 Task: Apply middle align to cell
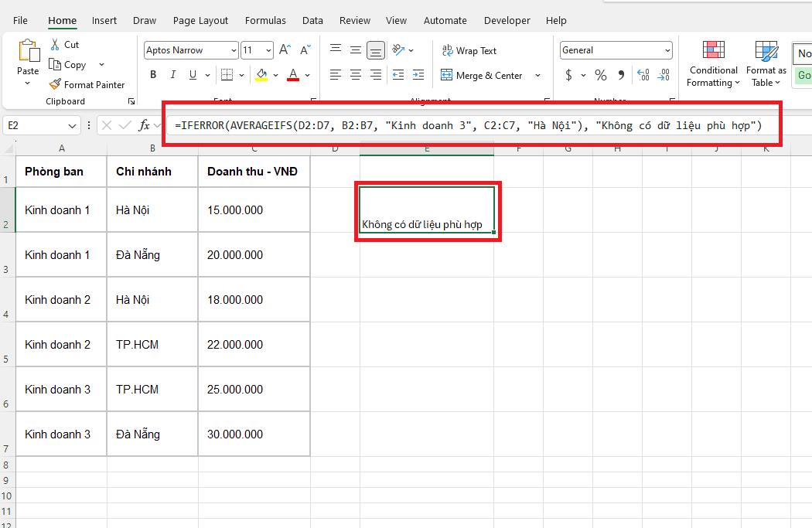[x=356, y=50]
